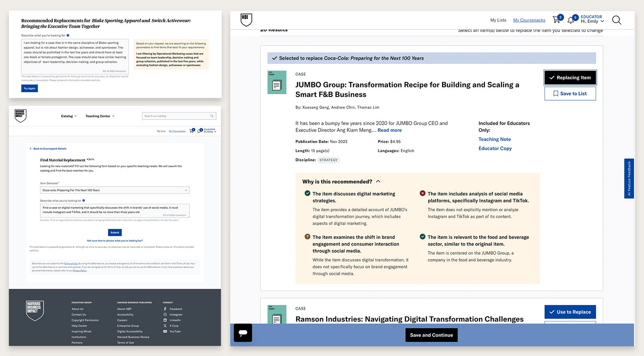Click the 'Search our catalog' field
This screenshot has height=356, width=644.
pyautogui.click(x=179, y=116)
